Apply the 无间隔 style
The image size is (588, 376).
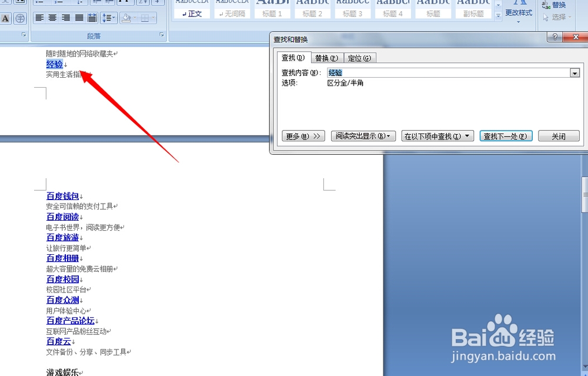pyautogui.click(x=232, y=9)
